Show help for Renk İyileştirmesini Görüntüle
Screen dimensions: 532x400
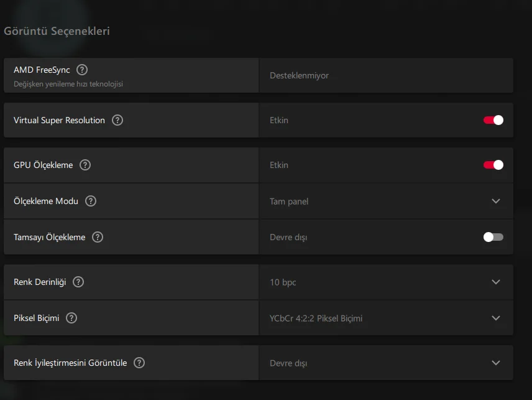139,363
